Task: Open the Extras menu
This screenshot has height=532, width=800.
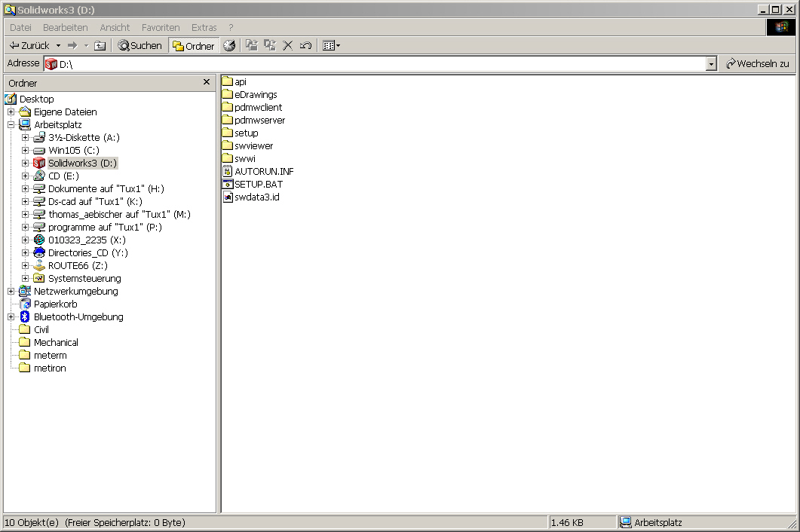Action: coord(204,27)
